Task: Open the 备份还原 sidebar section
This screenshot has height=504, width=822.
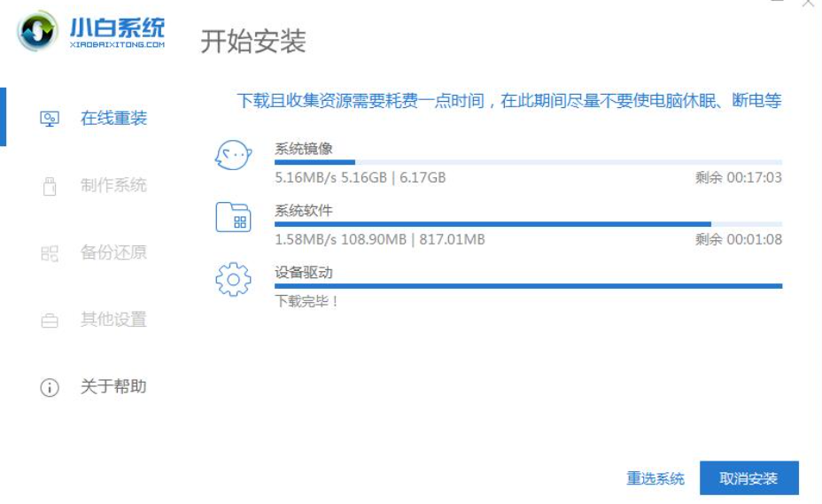Action: click(113, 252)
